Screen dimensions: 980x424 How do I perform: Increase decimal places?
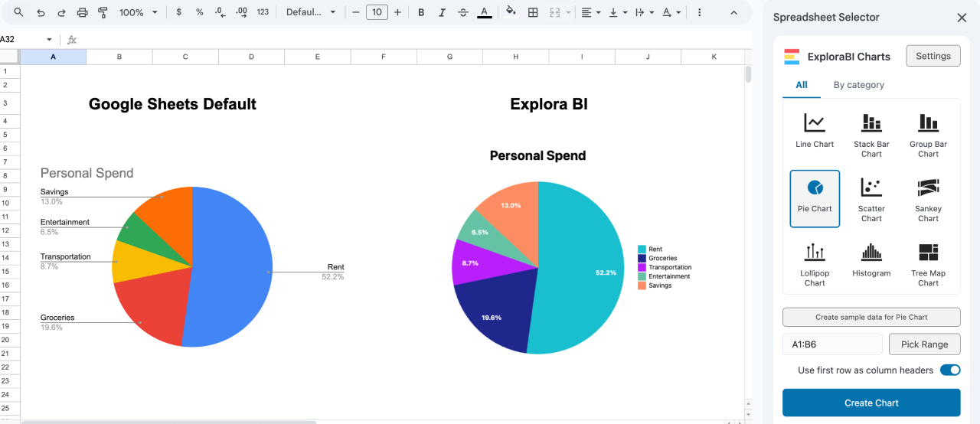tap(241, 12)
